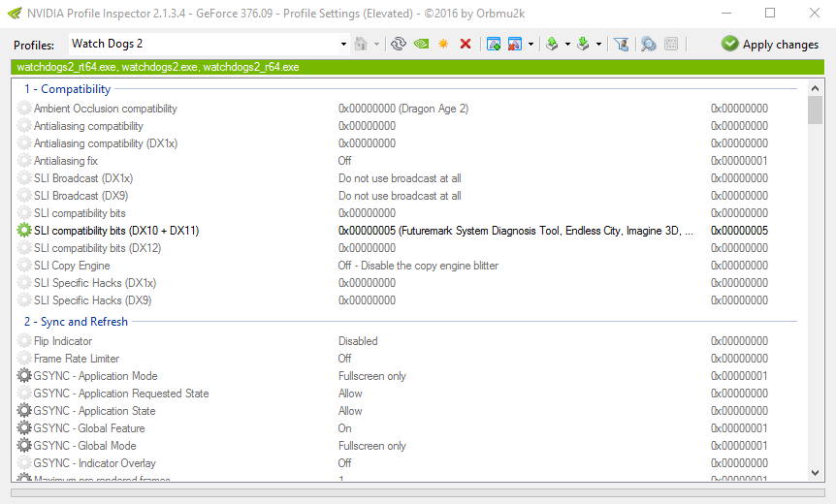Image resolution: width=836 pixels, height=504 pixels.
Task: Click the Apply changes button
Action: 770,45
